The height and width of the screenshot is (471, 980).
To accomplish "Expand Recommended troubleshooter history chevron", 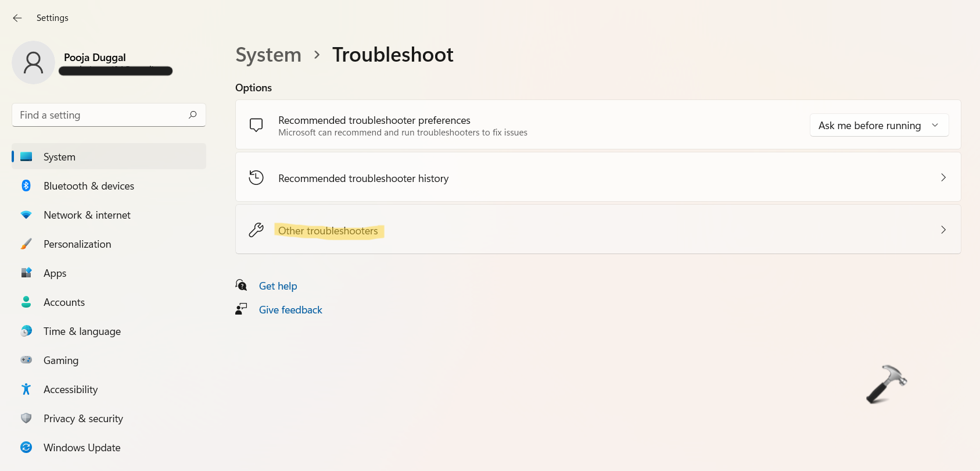I will (x=943, y=177).
